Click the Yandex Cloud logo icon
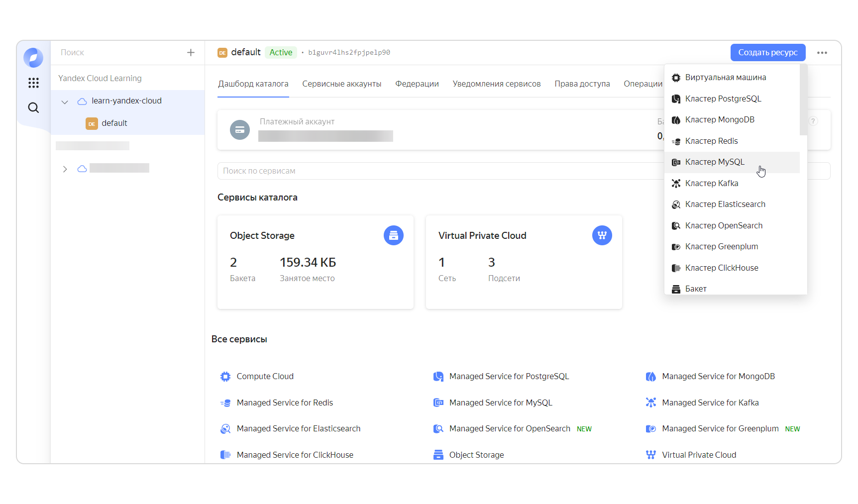Viewport: 858px width, 504px height. point(33,58)
